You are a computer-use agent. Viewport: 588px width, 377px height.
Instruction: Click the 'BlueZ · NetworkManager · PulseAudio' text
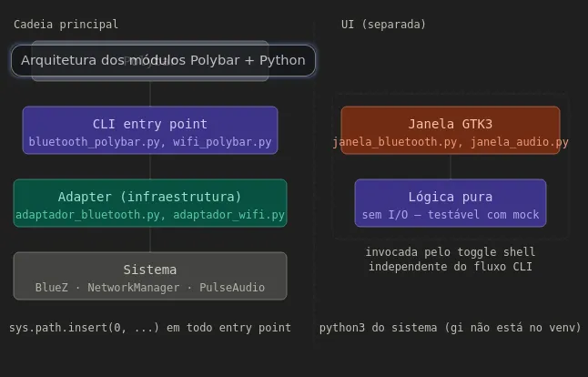click(150, 288)
